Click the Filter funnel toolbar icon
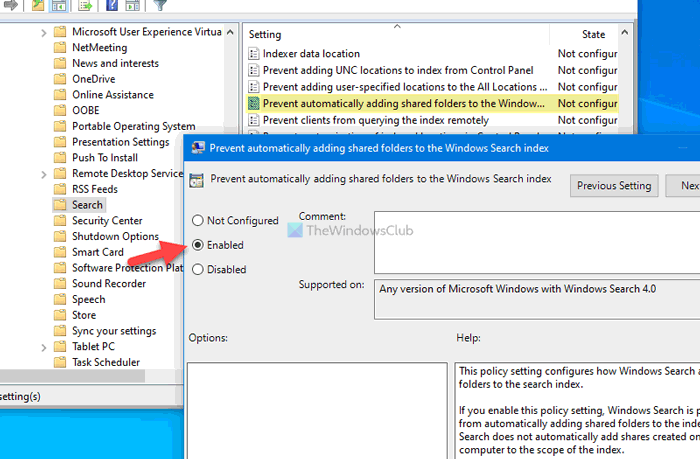Image resolution: width=700 pixels, height=459 pixels. (x=160, y=5)
